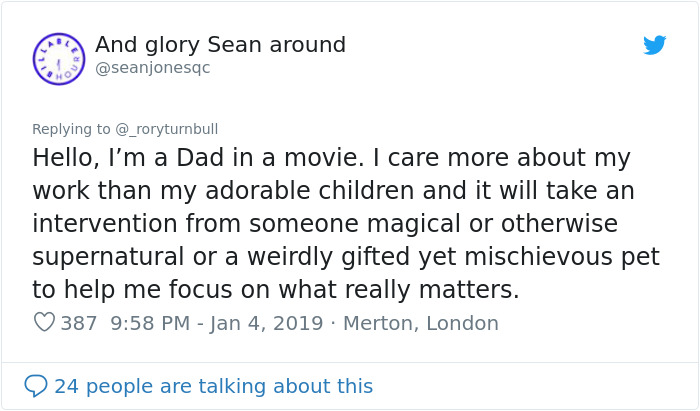Screen dimensions: 700x411
Task: Click the word "mischievous" in the tweet
Action: 533,257
